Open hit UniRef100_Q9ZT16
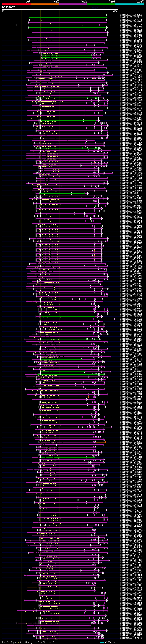146x644 pixels. pyautogui.click(x=131, y=17)
